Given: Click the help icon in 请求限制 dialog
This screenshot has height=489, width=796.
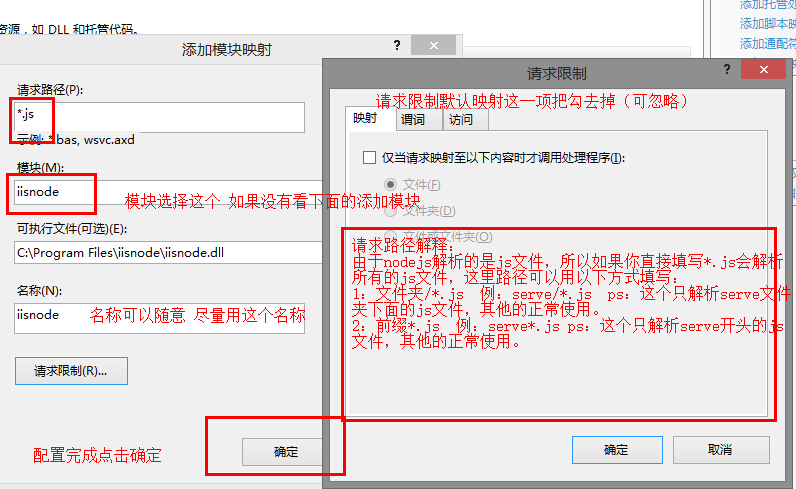Looking at the screenshot, I should point(725,71).
